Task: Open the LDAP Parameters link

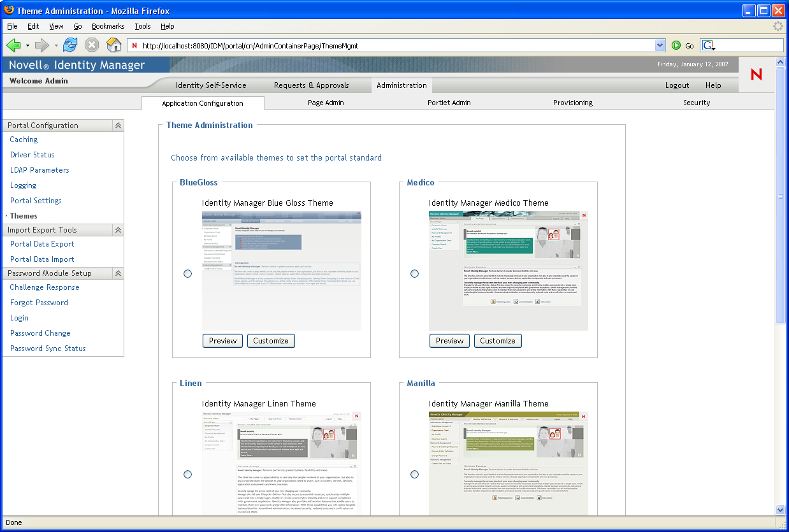Action: point(40,170)
